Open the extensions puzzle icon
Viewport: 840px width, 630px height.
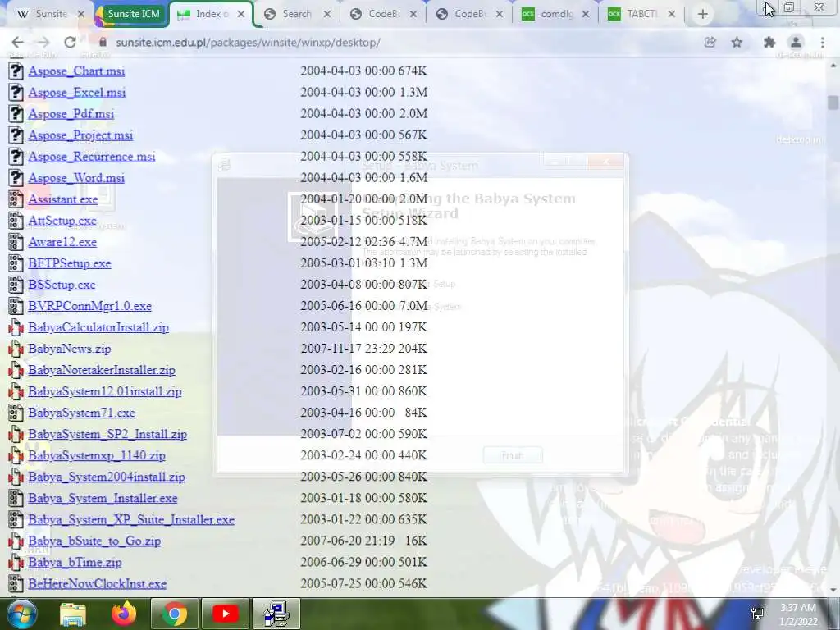tap(769, 43)
